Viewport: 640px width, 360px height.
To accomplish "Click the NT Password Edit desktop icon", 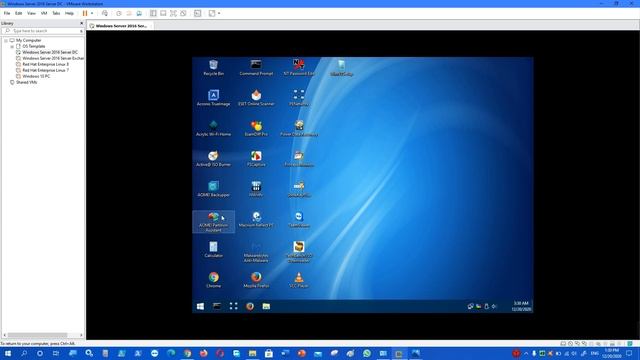I will click(299, 68).
